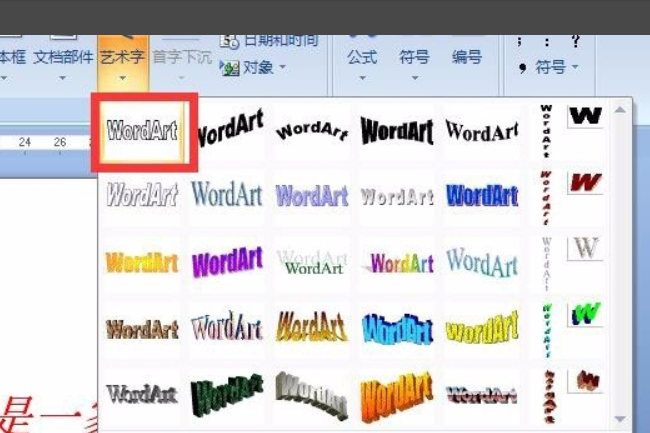Screen dimensions: 650x433
Task: Pick the brown textured WordArt style
Action: (x=142, y=329)
